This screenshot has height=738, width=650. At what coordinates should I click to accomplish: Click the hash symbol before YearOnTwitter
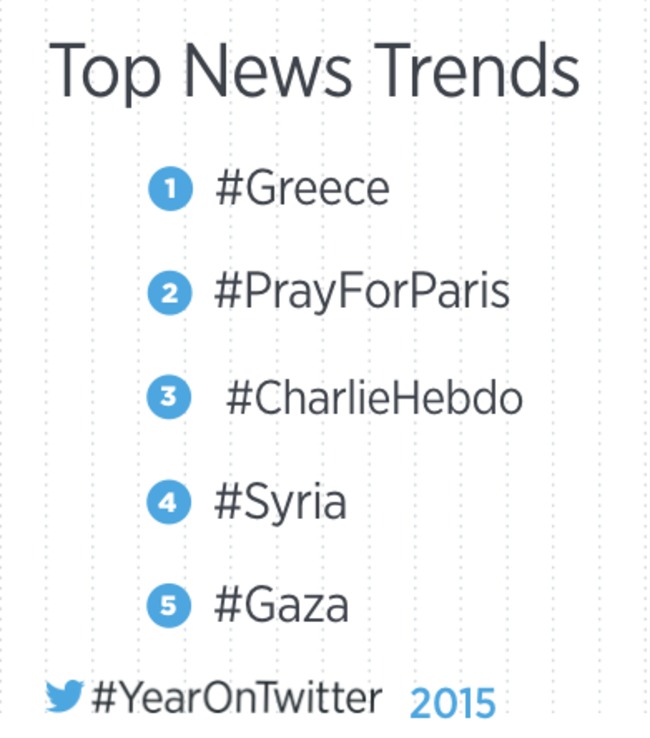104,698
